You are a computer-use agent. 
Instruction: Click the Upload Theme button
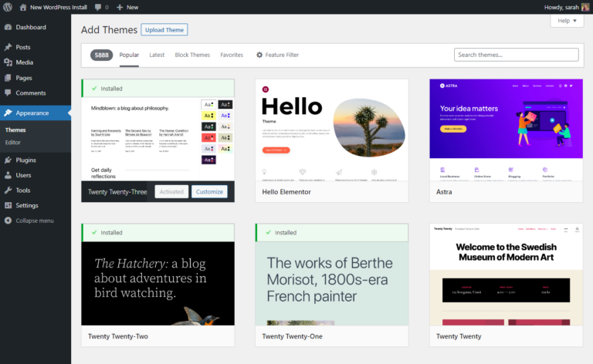coord(164,29)
